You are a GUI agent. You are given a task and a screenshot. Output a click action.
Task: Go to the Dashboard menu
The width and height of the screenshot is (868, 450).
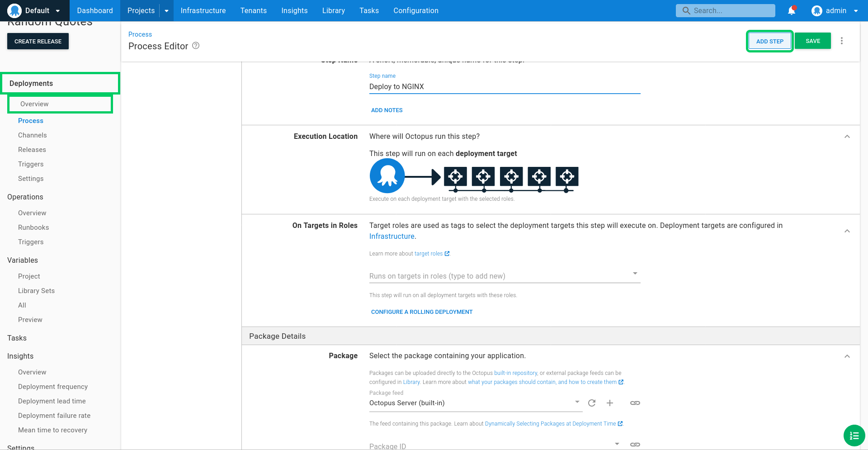click(95, 10)
